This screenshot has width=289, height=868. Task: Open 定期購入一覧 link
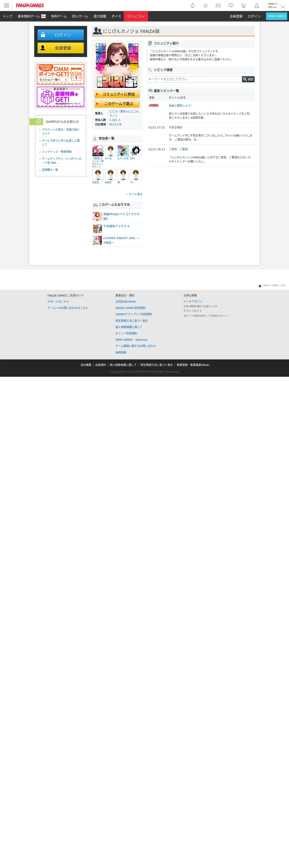(x=50, y=170)
